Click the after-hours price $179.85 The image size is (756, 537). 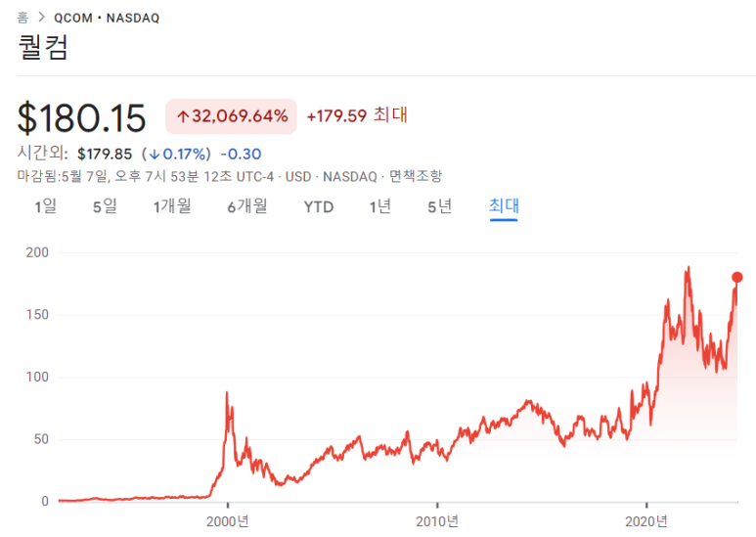105,155
